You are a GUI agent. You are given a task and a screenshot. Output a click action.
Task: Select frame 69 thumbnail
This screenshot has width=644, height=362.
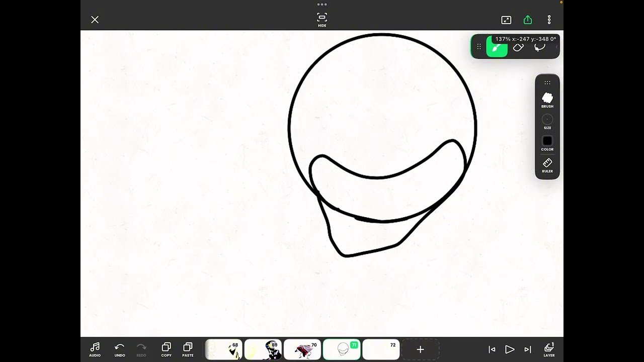(263, 350)
